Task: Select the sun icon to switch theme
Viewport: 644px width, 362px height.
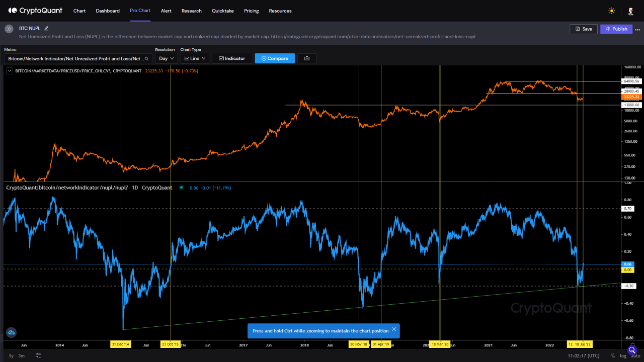Action: point(611,11)
